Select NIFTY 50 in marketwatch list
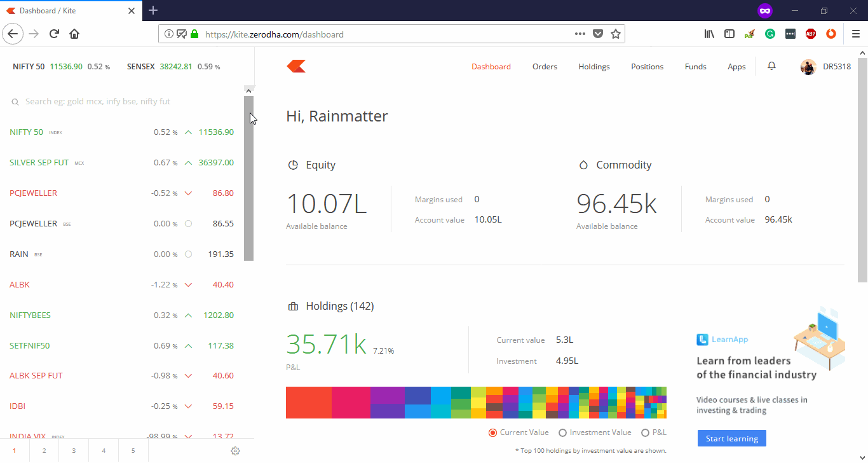 pos(122,132)
